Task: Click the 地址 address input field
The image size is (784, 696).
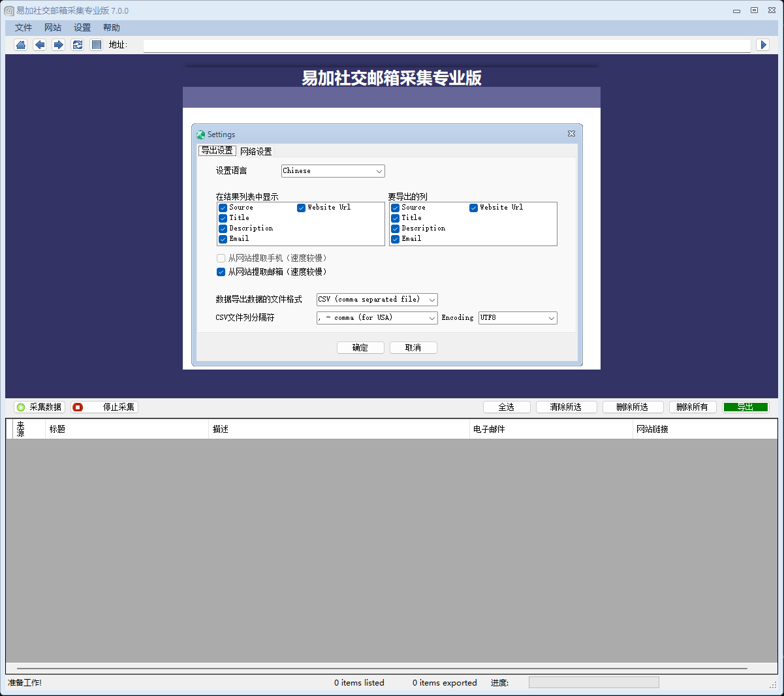Action: pos(447,45)
